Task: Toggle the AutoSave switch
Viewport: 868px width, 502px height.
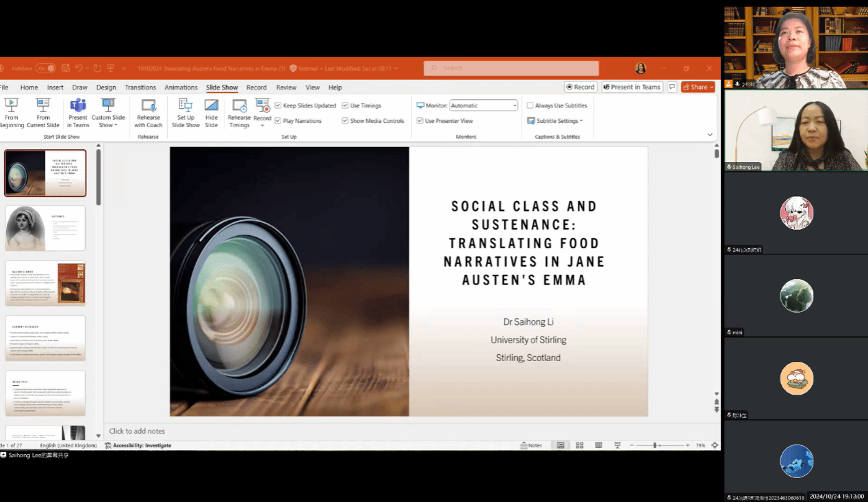Action: click(45, 68)
